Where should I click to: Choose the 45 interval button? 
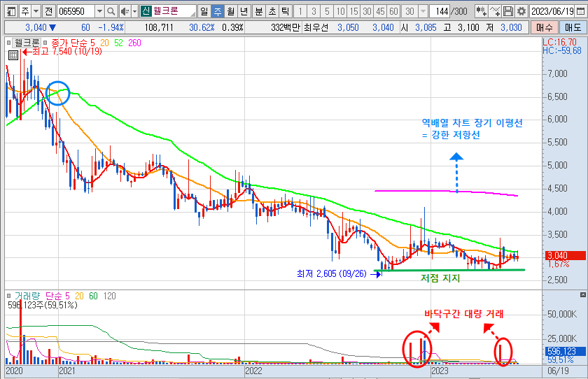pos(380,11)
